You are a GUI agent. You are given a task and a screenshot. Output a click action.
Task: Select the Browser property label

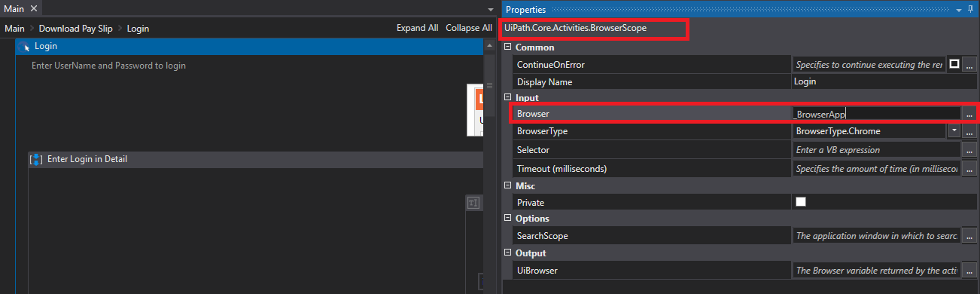534,114
